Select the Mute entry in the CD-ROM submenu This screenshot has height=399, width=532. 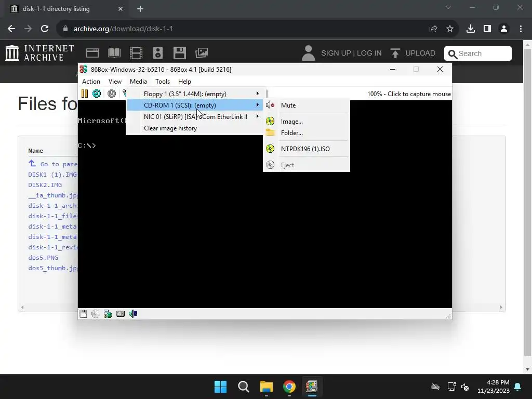pyautogui.click(x=307, y=105)
